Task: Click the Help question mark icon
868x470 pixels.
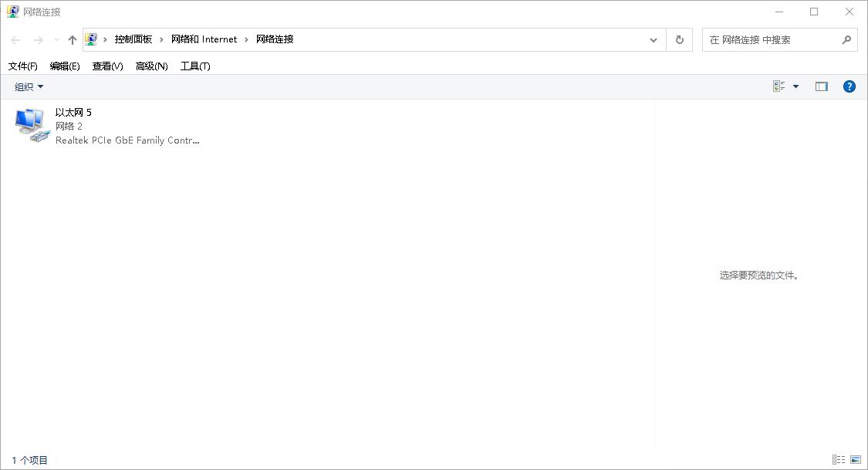Action: click(x=849, y=86)
